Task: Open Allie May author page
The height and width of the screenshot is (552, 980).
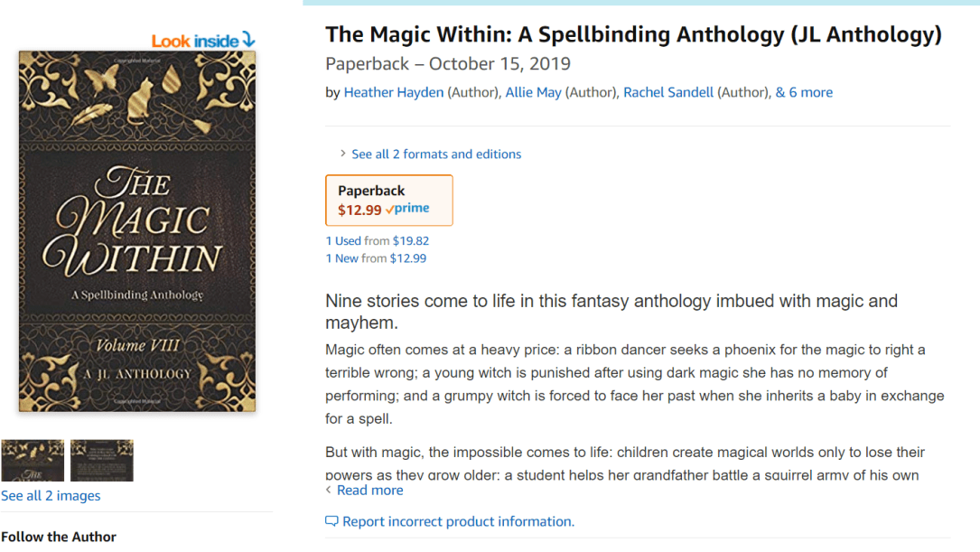Action: tap(533, 92)
